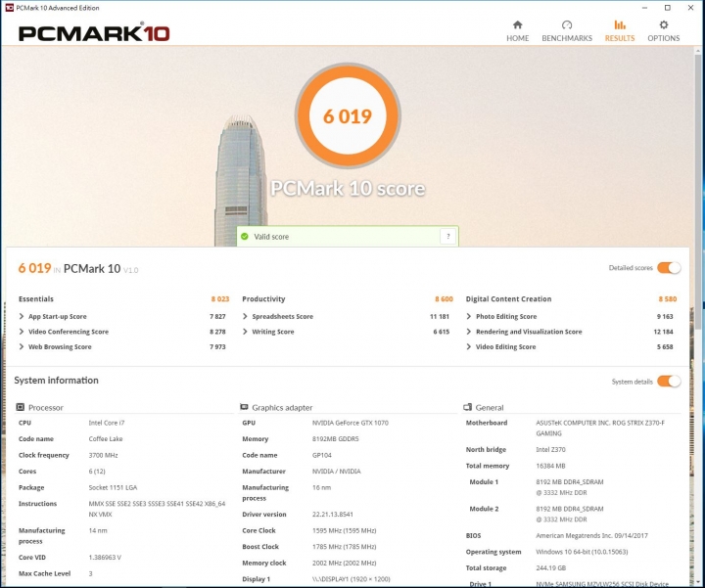Open the BENCHMARKS tab

coord(567,31)
